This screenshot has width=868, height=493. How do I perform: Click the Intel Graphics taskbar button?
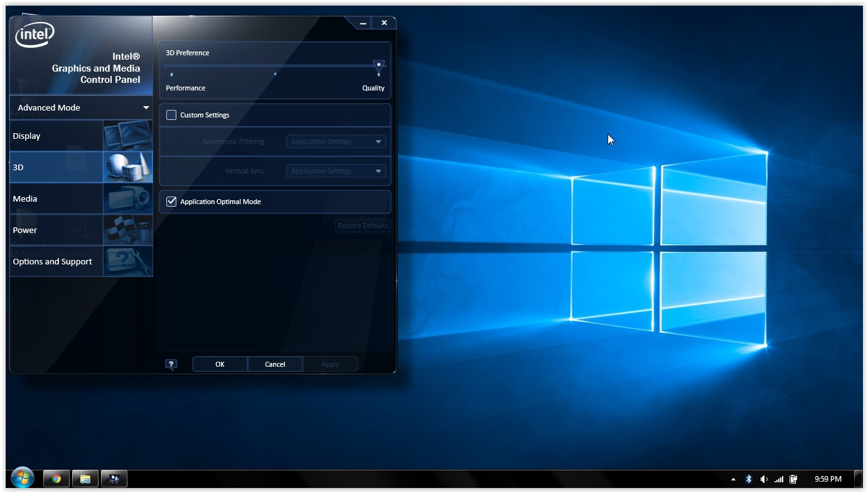point(114,479)
